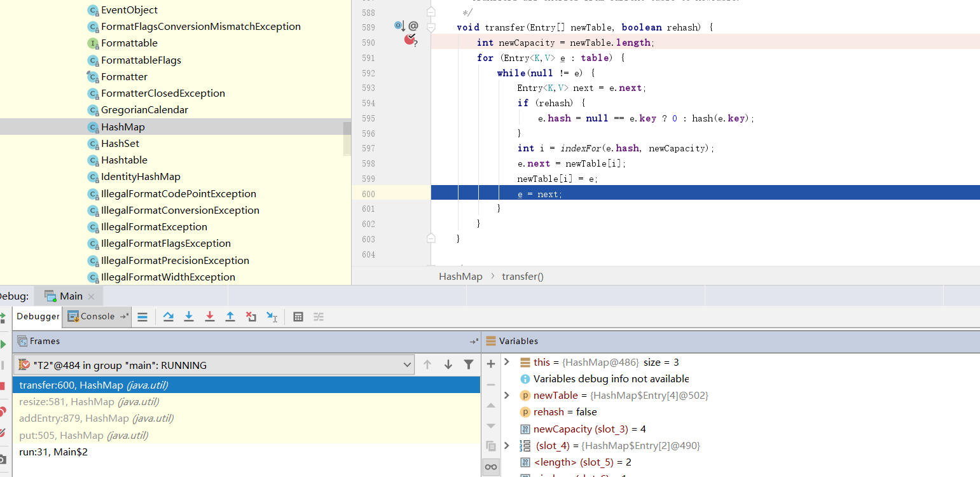Image resolution: width=980 pixels, height=477 pixels.
Task: Click the newCapacity (slot_3) = 4 row
Action: pyautogui.click(x=583, y=429)
